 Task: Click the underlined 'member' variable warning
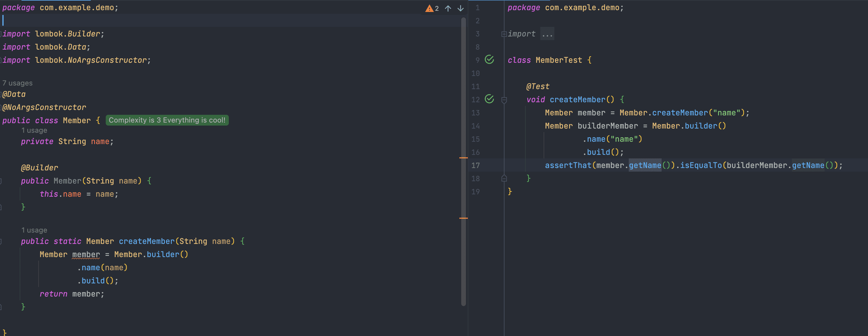click(x=86, y=254)
